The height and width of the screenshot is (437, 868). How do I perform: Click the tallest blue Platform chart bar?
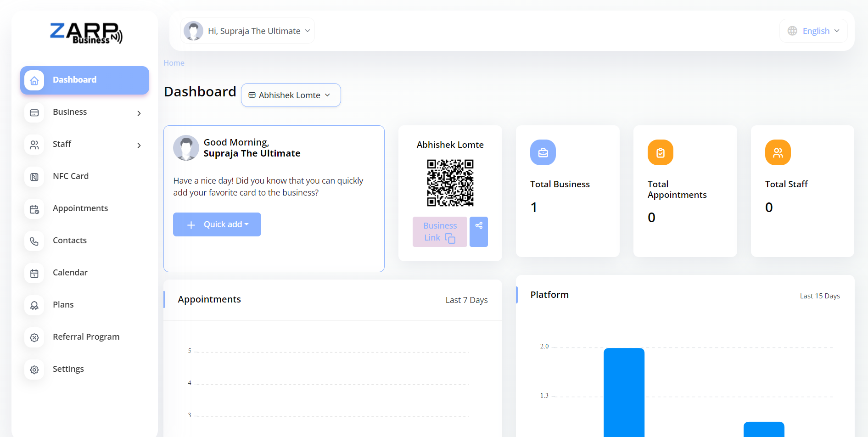(x=624, y=392)
